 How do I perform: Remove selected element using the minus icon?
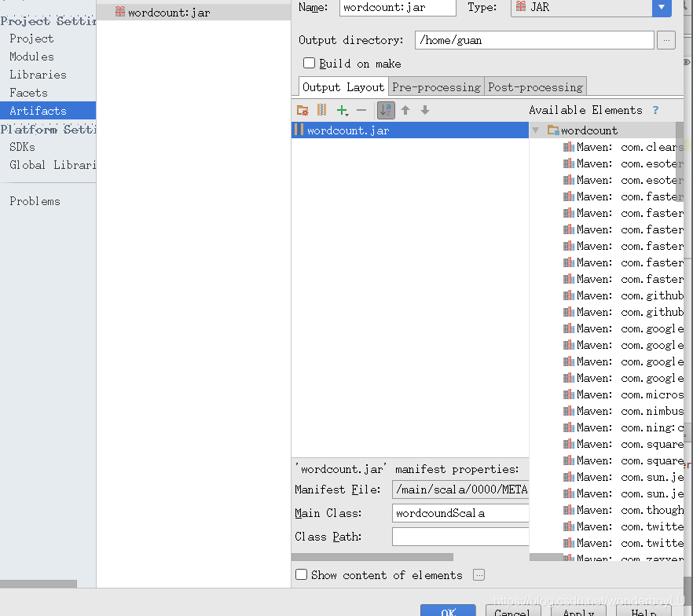coord(361,110)
